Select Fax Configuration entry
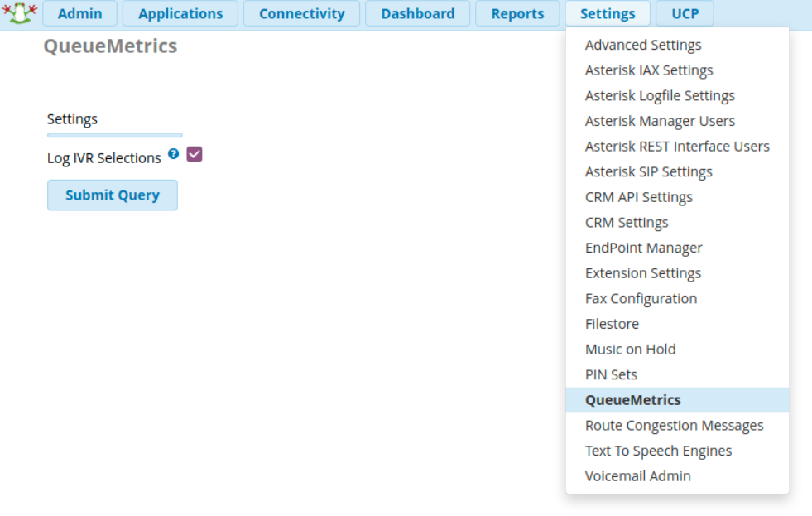This screenshot has width=812, height=516. tap(641, 298)
